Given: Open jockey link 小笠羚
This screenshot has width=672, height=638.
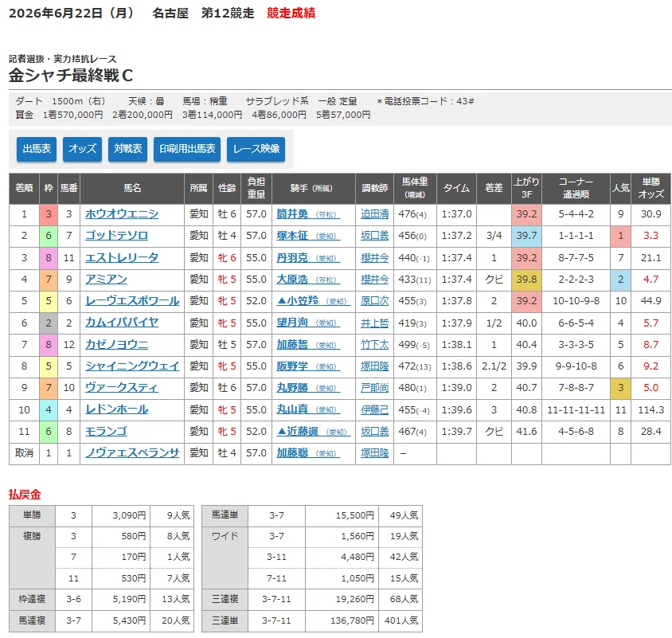Looking at the screenshot, I should pyautogui.click(x=313, y=300).
